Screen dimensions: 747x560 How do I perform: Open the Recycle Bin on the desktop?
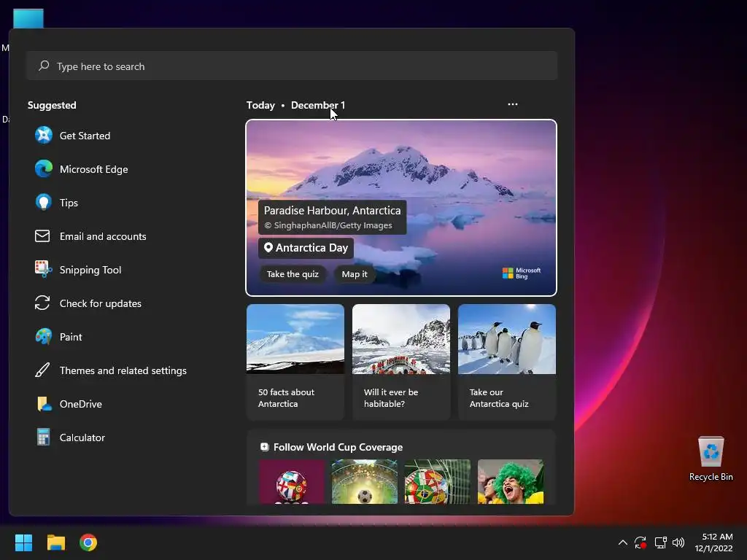pos(711,459)
